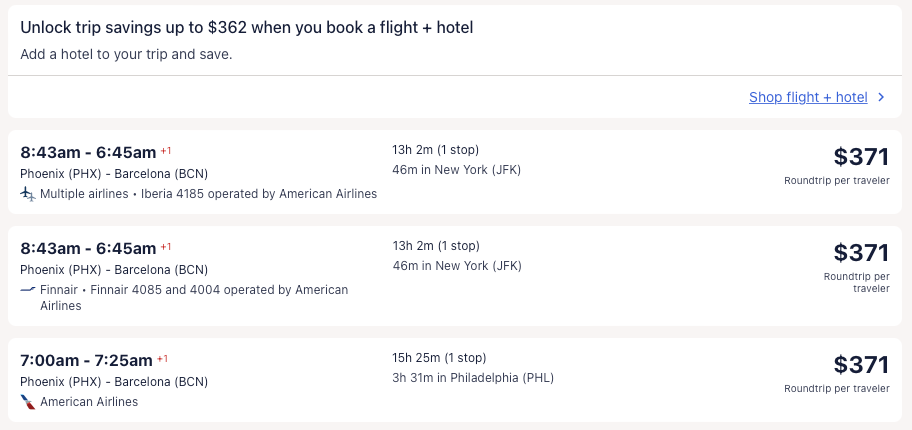Click the Multiple airlines plane icon
The width and height of the screenshot is (912, 430).
(27, 194)
